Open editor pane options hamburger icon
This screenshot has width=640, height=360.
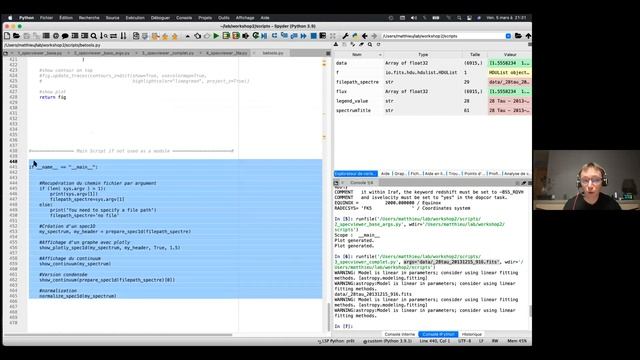pos(328,53)
